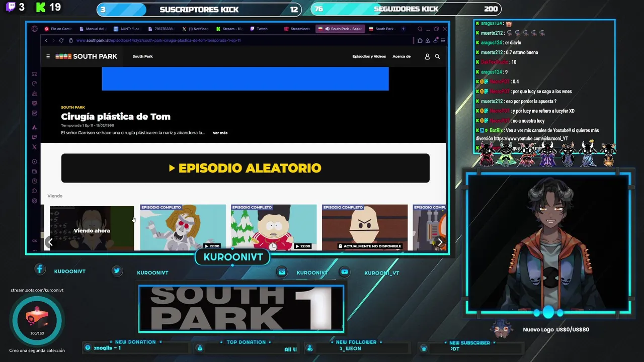Switch to the second South Park tab
644x362 pixels.
click(x=382, y=29)
